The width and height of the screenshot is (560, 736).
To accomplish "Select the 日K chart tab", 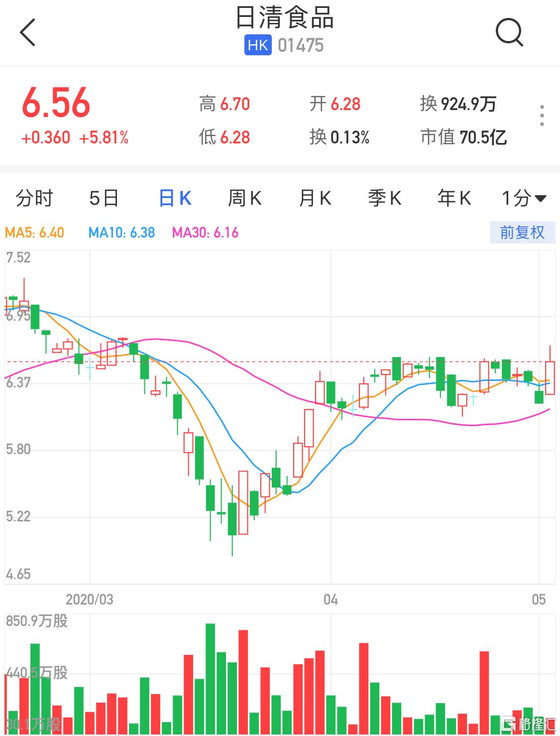I will [x=175, y=198].
